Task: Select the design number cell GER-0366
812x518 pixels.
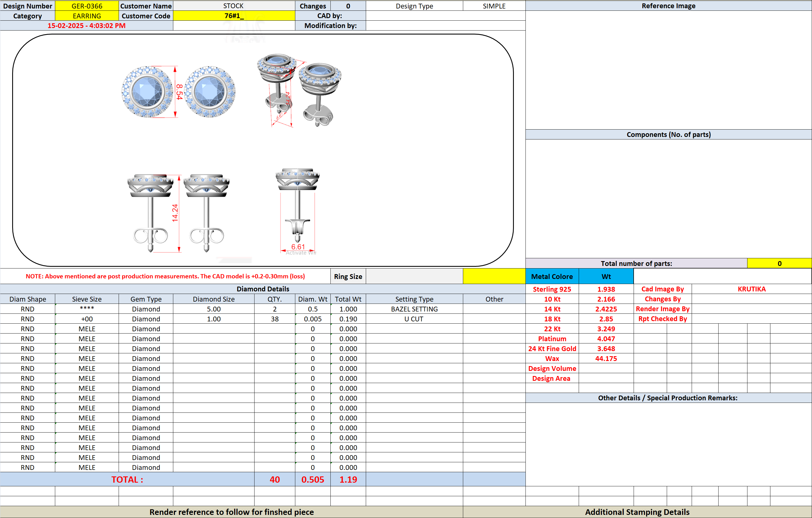Action: [x=87, y=6]
